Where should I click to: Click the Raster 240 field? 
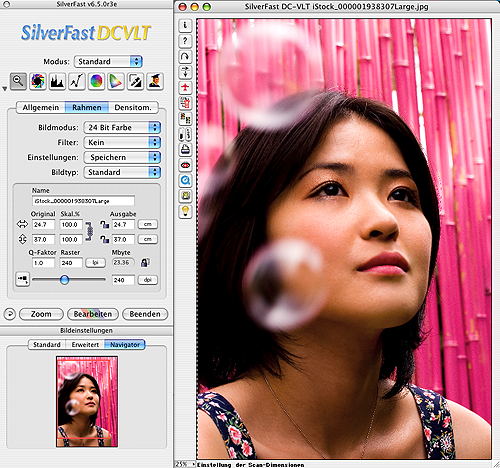(x=71, y=263)
